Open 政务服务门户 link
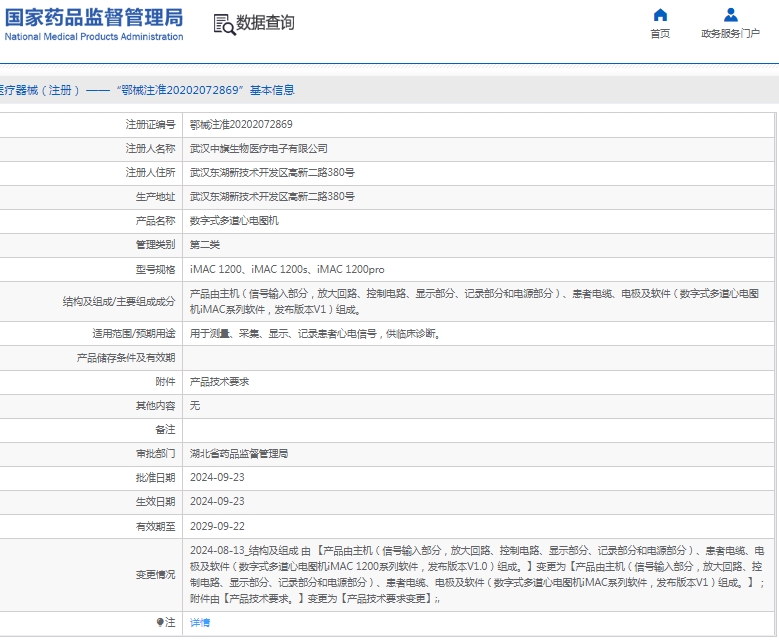Viewport: 779px width, 641px height. 730,33
